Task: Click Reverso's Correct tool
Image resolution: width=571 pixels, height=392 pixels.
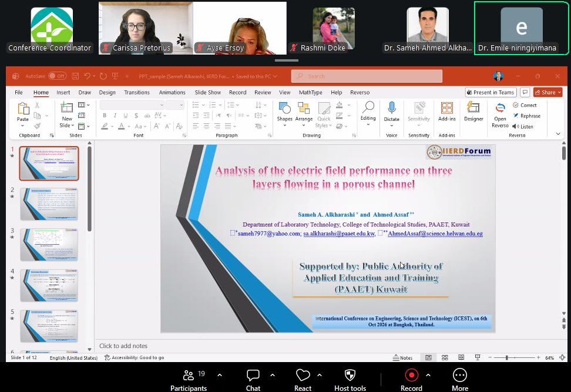Action: [525, 105]
